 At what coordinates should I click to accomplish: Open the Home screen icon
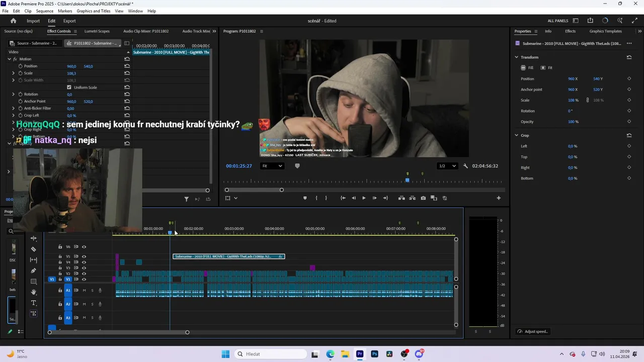[x=14, y=21]
